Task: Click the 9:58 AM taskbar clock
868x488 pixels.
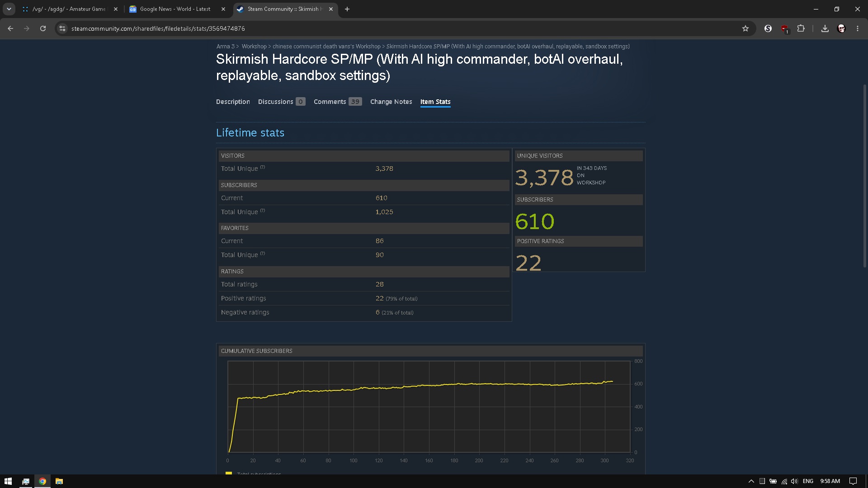Action: pos(830,481)
